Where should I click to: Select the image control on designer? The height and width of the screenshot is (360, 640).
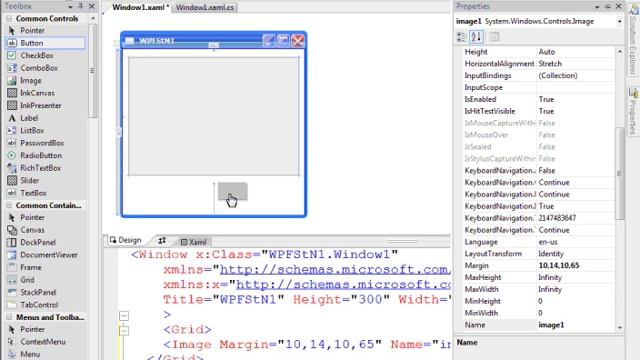click(214, 116)
